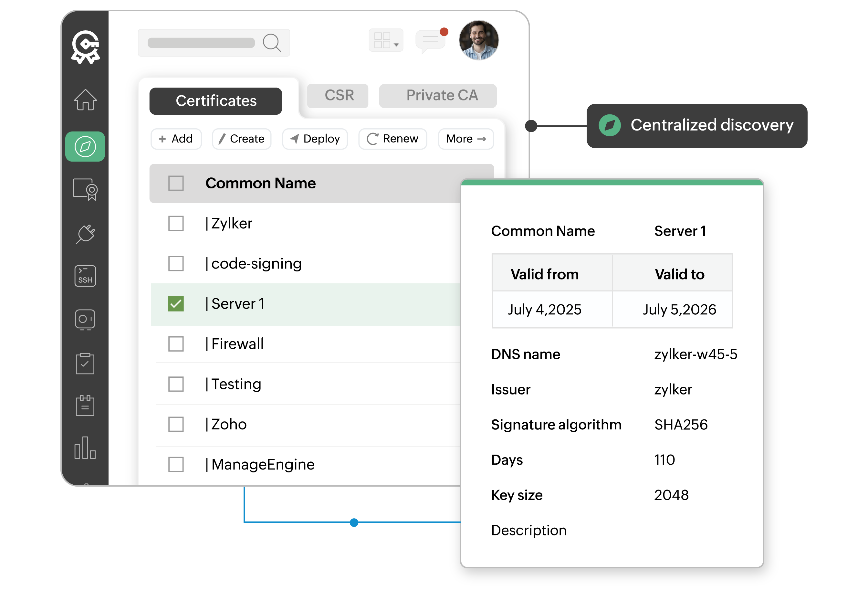Image resolution: width=868 pixels, height=601 pixels.
Task: Open the certificate badge sidebar icon
Action: [x=85, y=189]
